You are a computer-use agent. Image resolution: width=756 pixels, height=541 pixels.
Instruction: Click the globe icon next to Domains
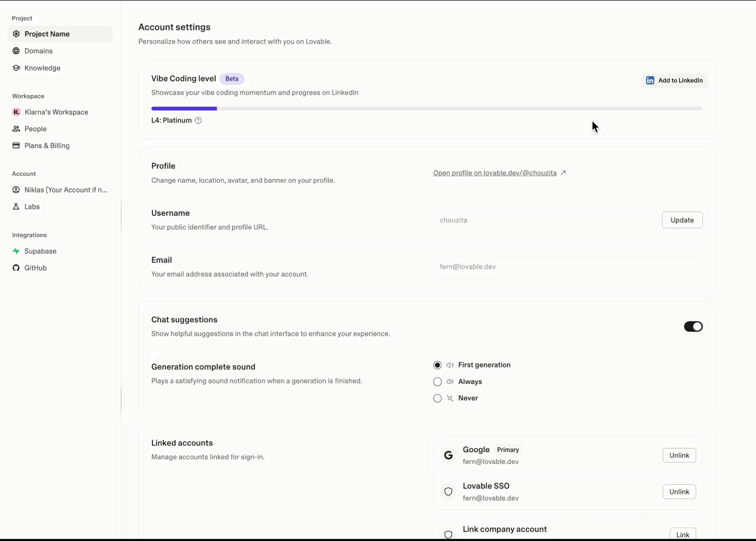[x=15, y=51]
